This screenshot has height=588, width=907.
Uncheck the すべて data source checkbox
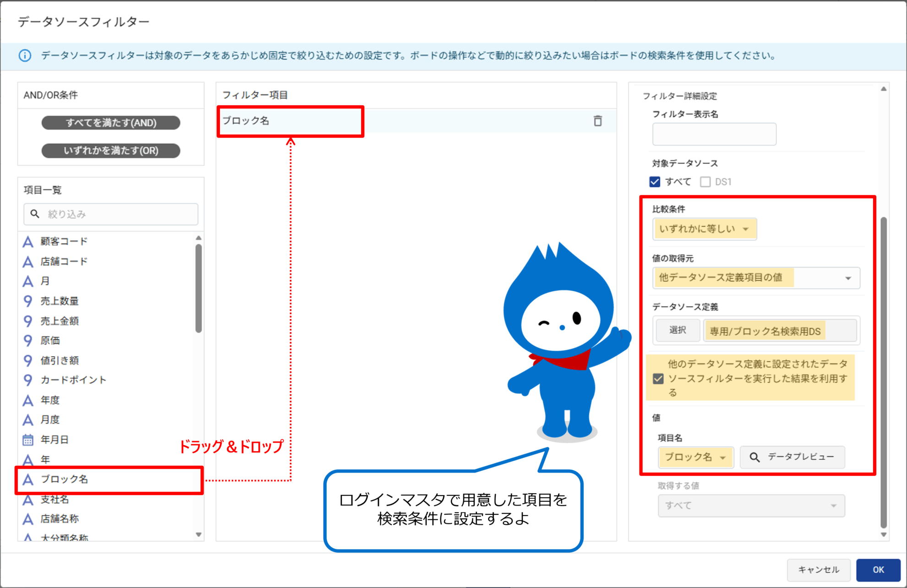click(x=655, y=182)
